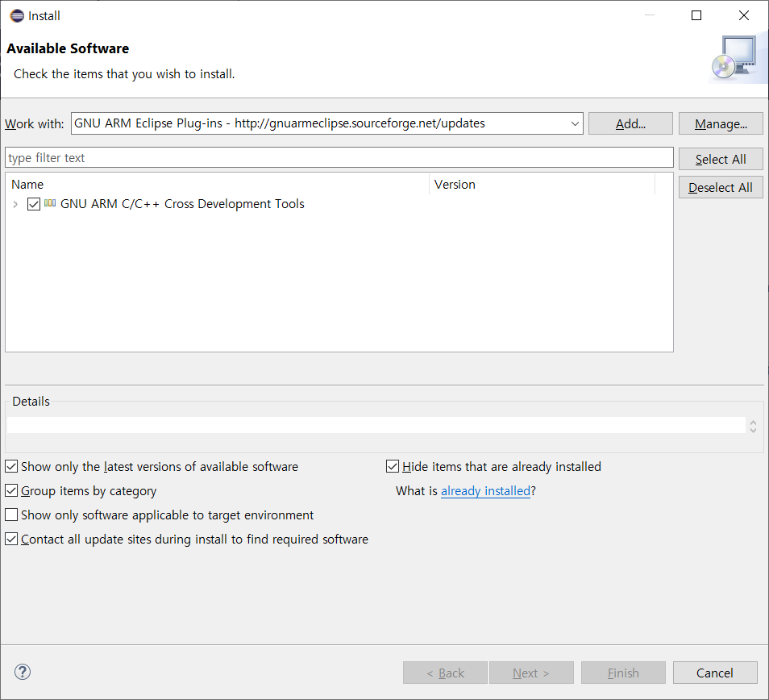The image size is (769, 700).
Task: Open the help question mark icon
Action: [x=23, y=672]
